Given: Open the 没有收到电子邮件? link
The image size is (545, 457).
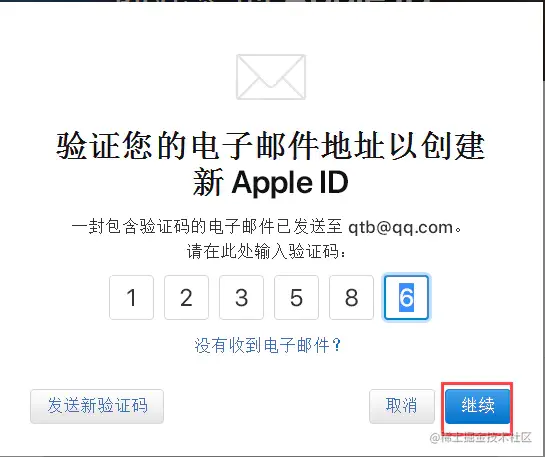Looking at the screenshot, I should (x=268, y=345).
